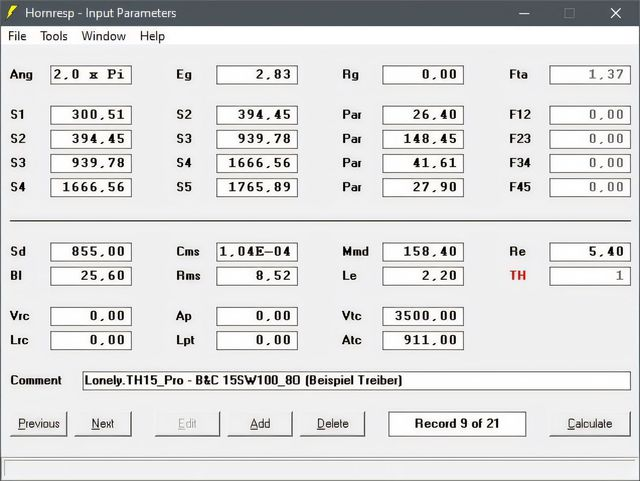640x481 pixels.
Task: Click the Edit button
Action: pyautogui.click(x=187, y=424)
